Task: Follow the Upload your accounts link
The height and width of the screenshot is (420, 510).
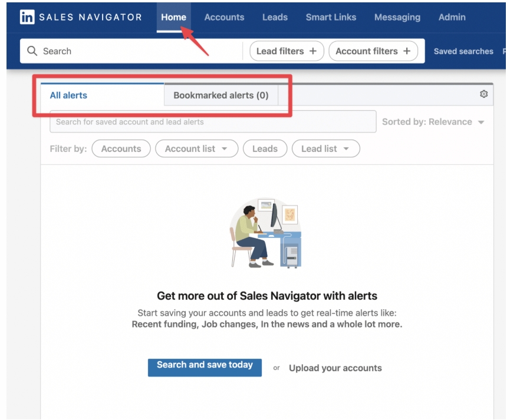Action: click(335, 368)
